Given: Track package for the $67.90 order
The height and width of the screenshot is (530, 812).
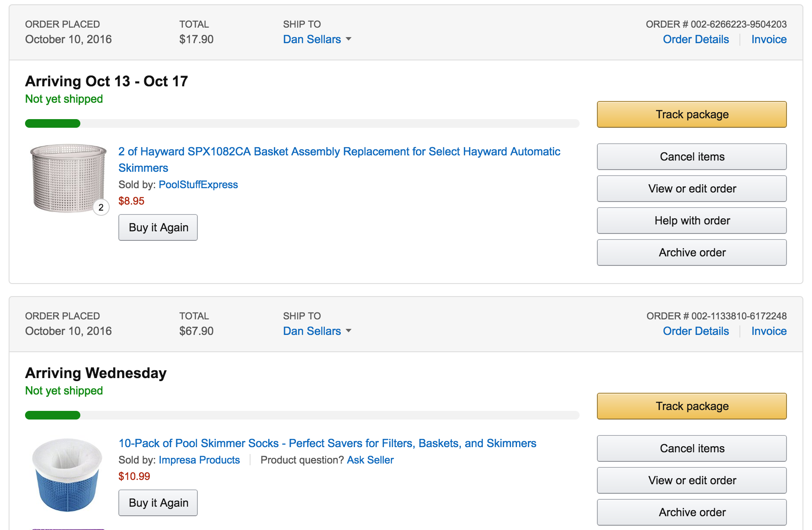Looking at the screenshot, I should 691,406.
